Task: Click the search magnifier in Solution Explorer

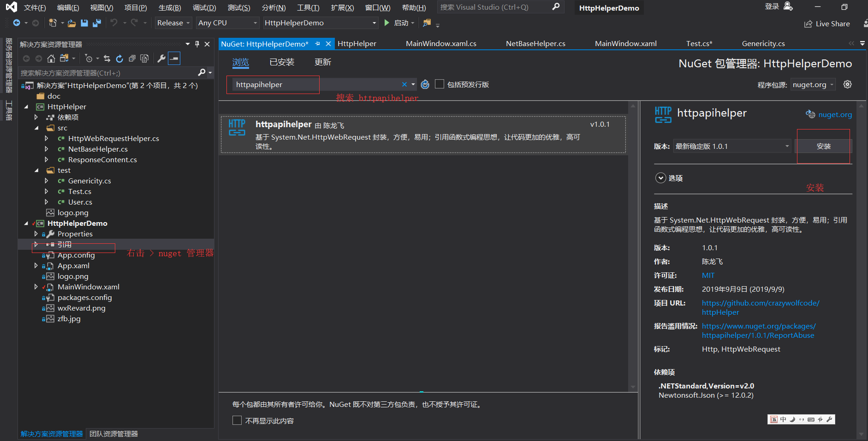Action: pos(202,72)
